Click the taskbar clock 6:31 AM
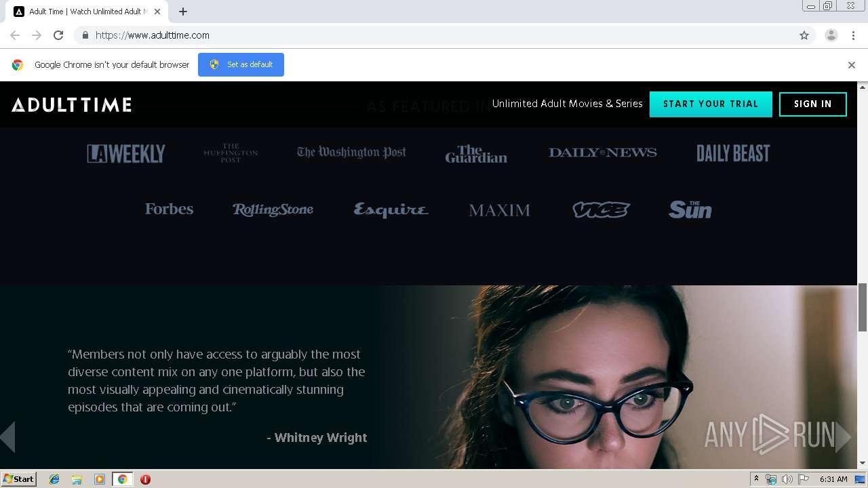Screen dimensions: 868x488 coord(833,479)
